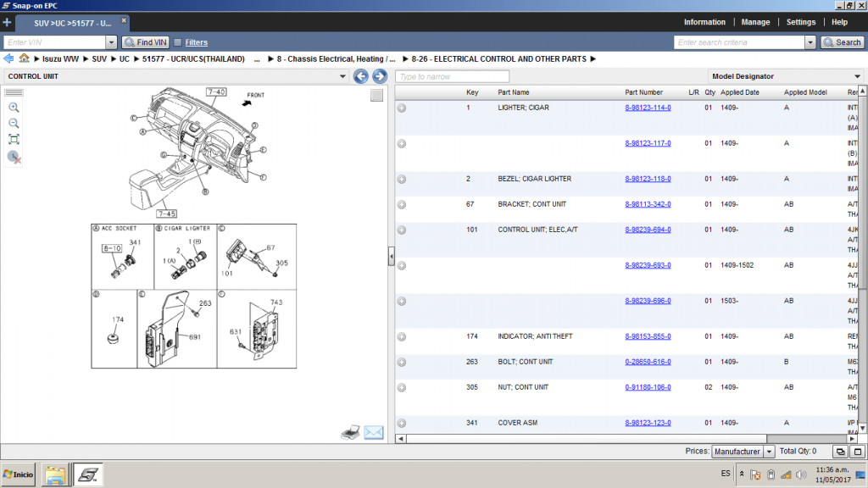
Task: Print the illustration
Action: point(350,432)
